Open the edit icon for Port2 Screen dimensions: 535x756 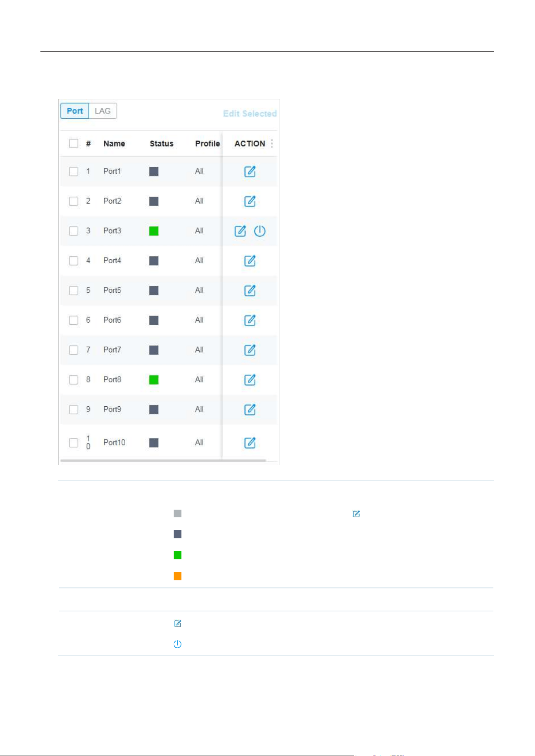coord(250,201)
